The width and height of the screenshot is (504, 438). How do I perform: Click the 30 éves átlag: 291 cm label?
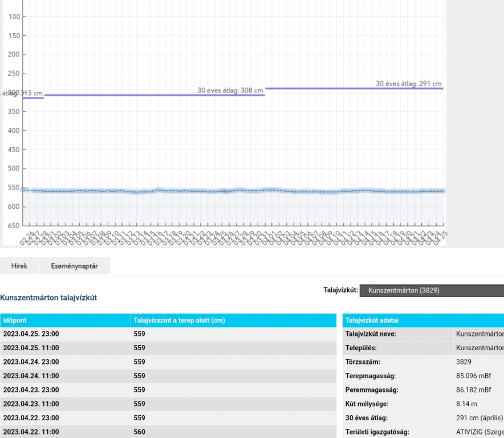point(408,84)
